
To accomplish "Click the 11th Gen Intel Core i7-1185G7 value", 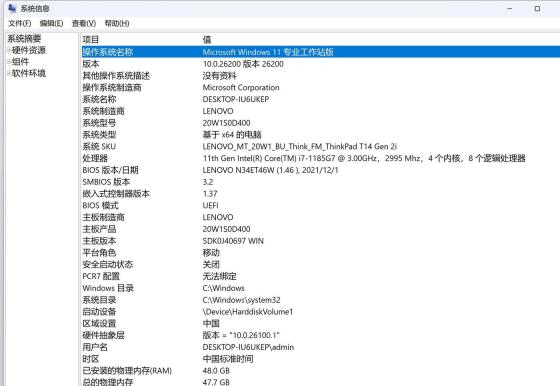I will [x=364, y=158].
